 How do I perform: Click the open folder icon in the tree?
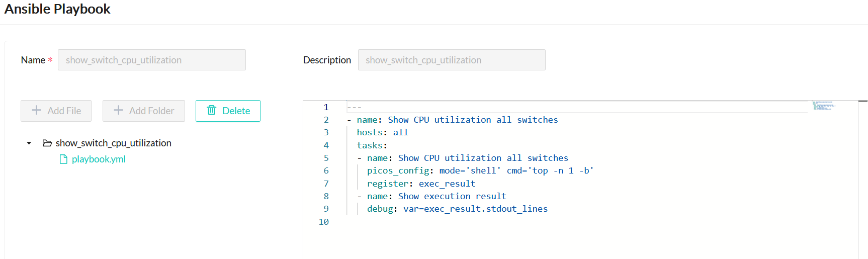pyautogui.click(x=47, y=143)
